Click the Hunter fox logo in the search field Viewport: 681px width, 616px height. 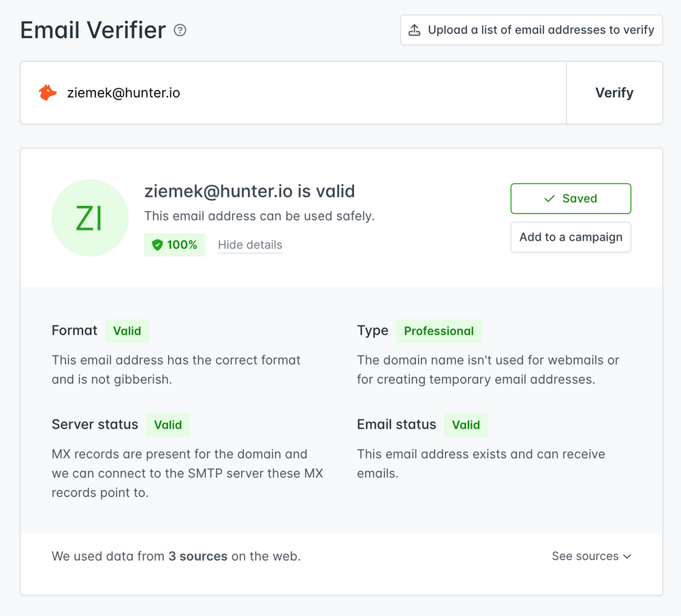46,92
